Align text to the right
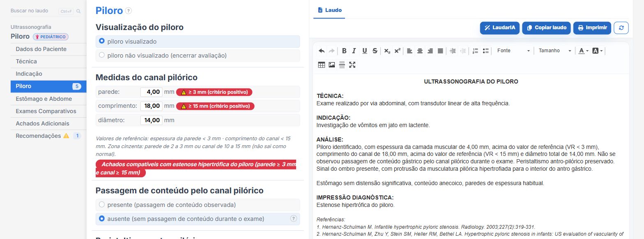This screenshot has height=239, width=644. [430, 51]
